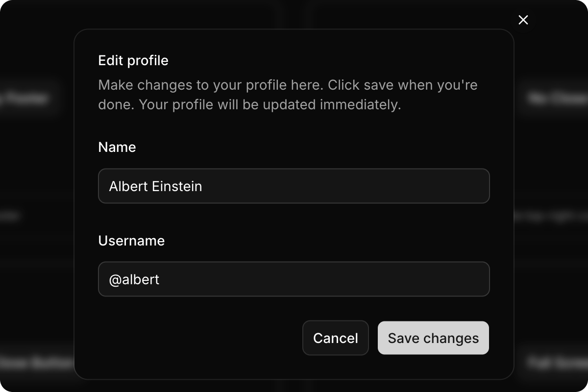Focus the Username input field
The height and width of the screenshot is (392, 588).
pos(294,279)
